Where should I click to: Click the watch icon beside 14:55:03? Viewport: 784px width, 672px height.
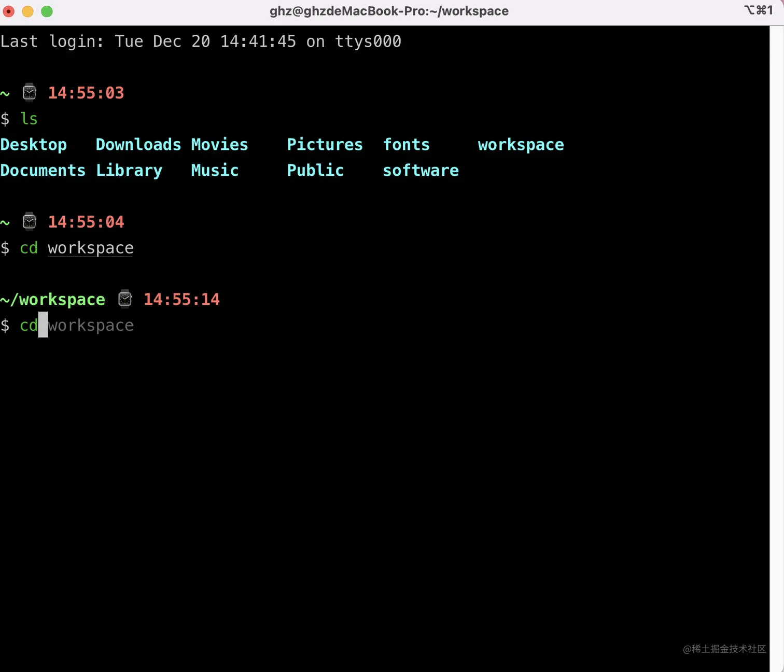[x=30, y=92]
